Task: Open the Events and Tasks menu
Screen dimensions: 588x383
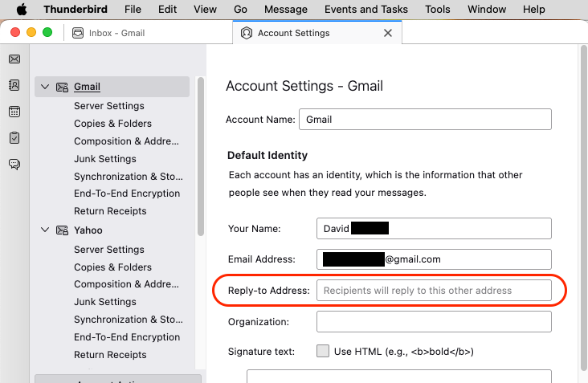Action: (366, 9)
